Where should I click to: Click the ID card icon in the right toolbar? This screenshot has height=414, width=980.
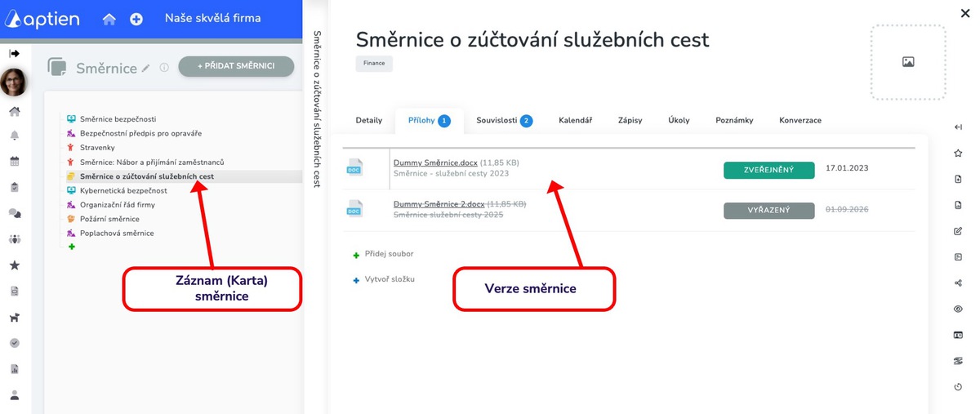(958, 335)
